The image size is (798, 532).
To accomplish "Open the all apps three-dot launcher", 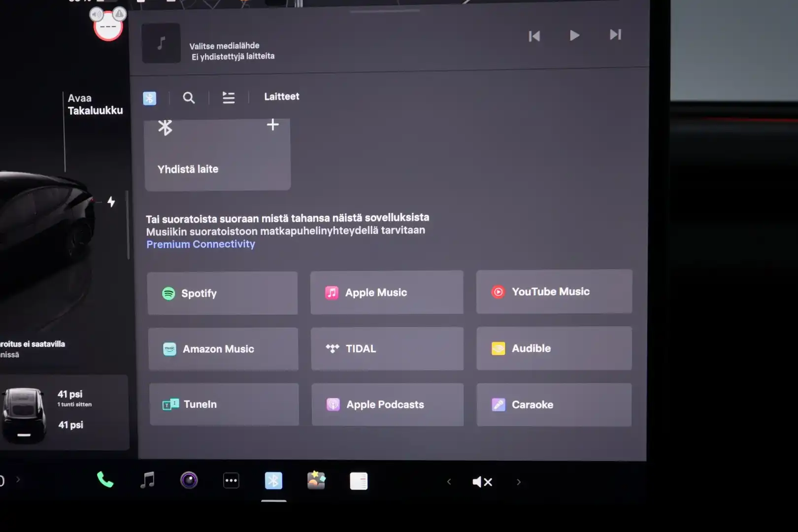I will (231, 481).
